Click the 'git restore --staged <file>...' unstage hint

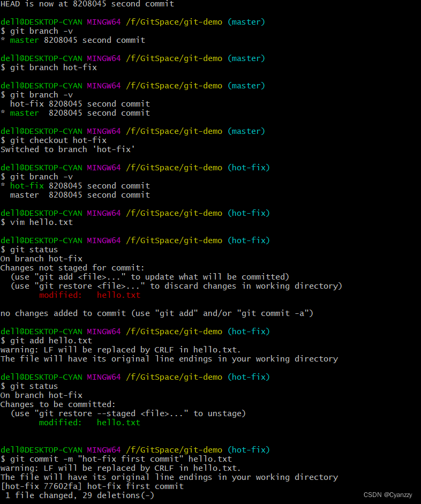pos(128,413)
